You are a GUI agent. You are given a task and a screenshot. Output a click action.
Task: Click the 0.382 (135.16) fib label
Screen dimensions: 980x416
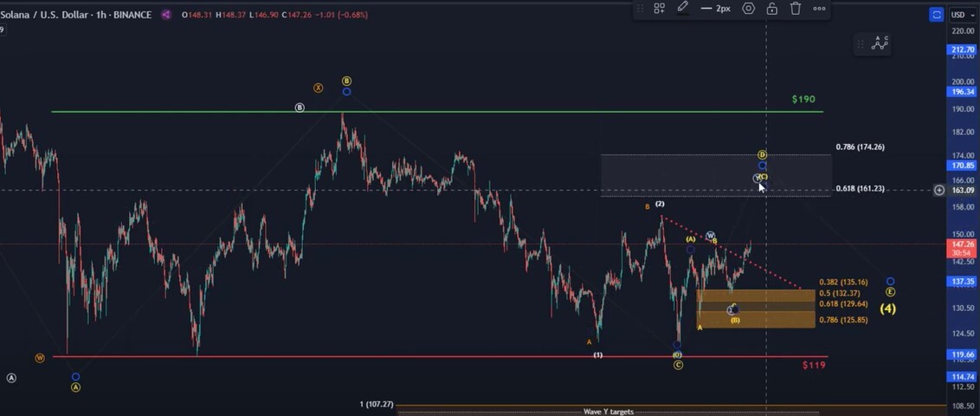coord(843,283)
